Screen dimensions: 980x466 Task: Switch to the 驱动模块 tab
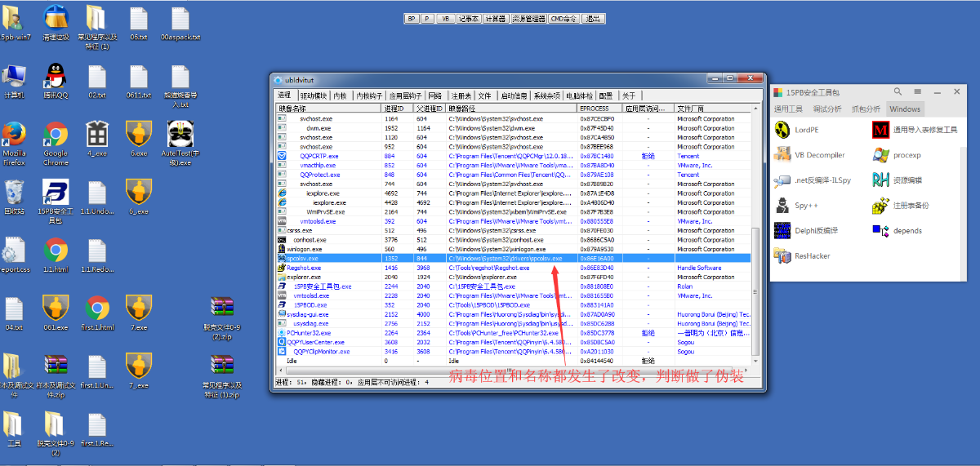(x=314, y=95)
